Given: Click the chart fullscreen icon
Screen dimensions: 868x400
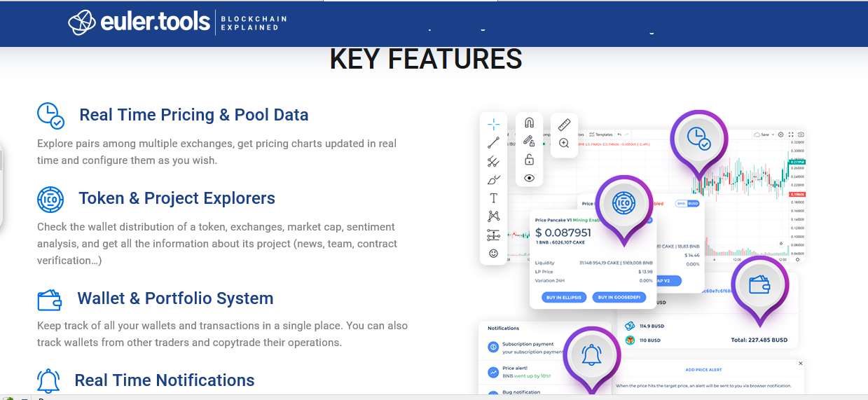Looking at the screenshot, I should point(791,135).
